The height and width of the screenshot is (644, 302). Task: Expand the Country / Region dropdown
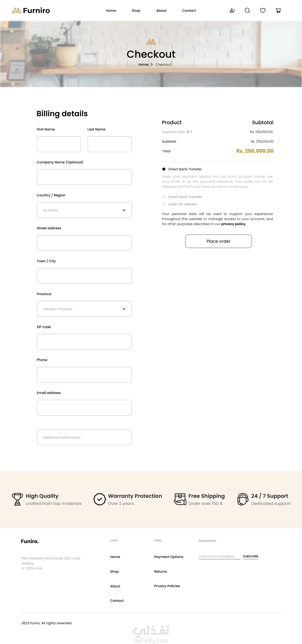[x=84, y=210]
